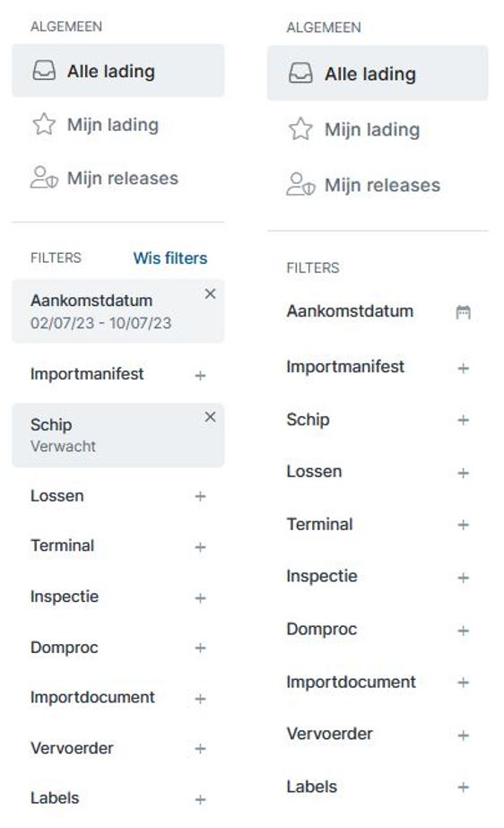The height and width of the screenshot is (828, 504).
Task: Expand Inspectie filter in the right panel
Action: 463,578
